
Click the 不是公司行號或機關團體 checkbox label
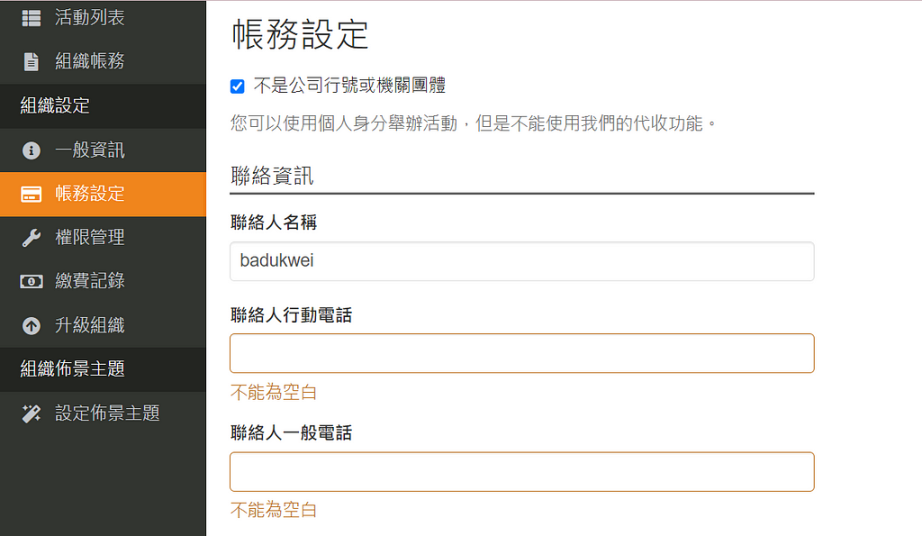pos(350,86)
